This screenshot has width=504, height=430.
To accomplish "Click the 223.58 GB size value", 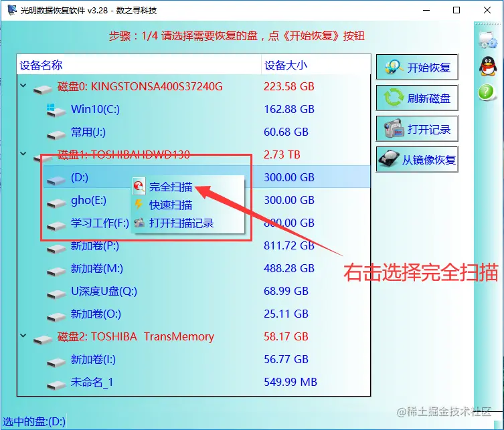I will click(x=289, y=86).
